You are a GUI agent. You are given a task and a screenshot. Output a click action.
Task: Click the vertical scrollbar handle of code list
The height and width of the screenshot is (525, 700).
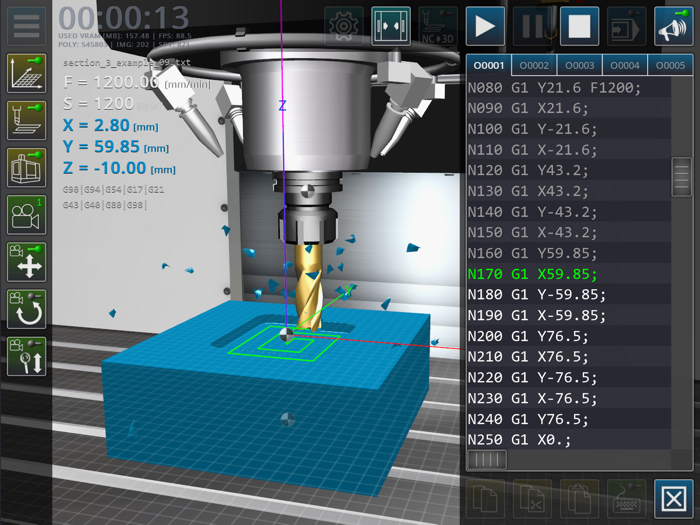click(x=682, y=176)
